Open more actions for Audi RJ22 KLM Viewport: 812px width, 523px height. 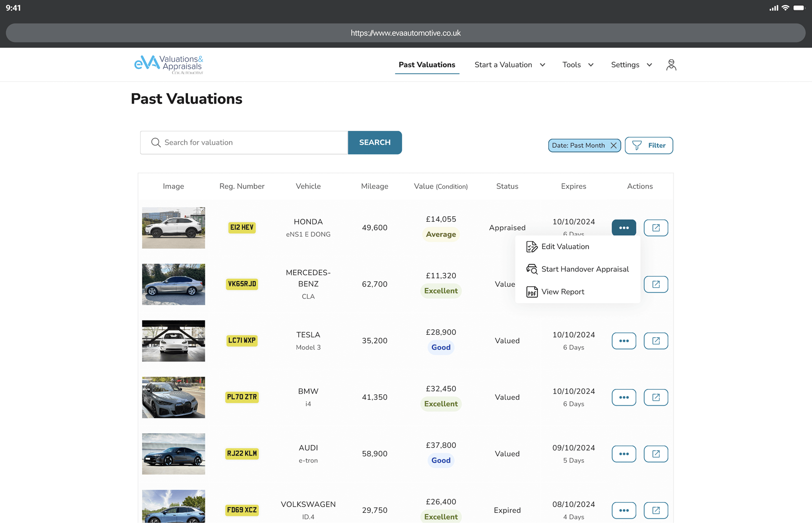(x=624, y=454)
